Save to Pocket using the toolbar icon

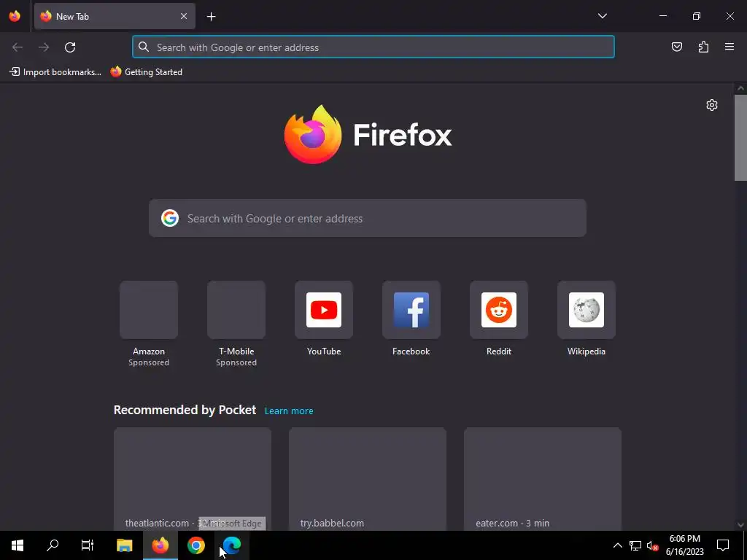pos(676,47)
